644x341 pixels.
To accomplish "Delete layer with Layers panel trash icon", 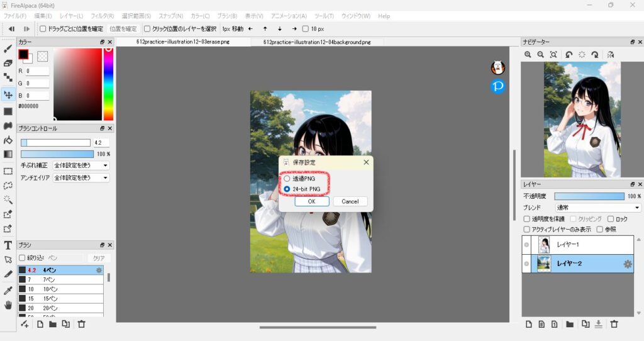I will coord(614,324).
